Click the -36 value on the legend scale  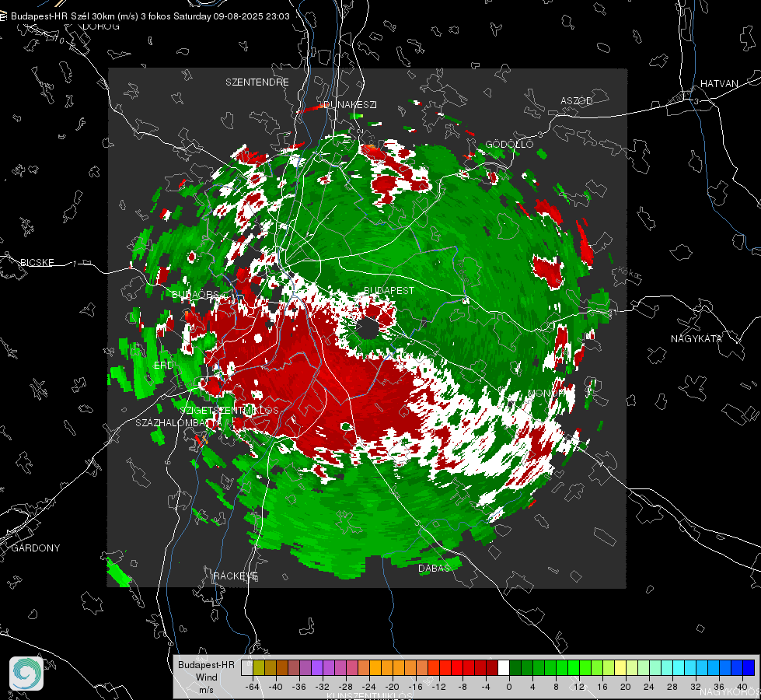[299, 687]
